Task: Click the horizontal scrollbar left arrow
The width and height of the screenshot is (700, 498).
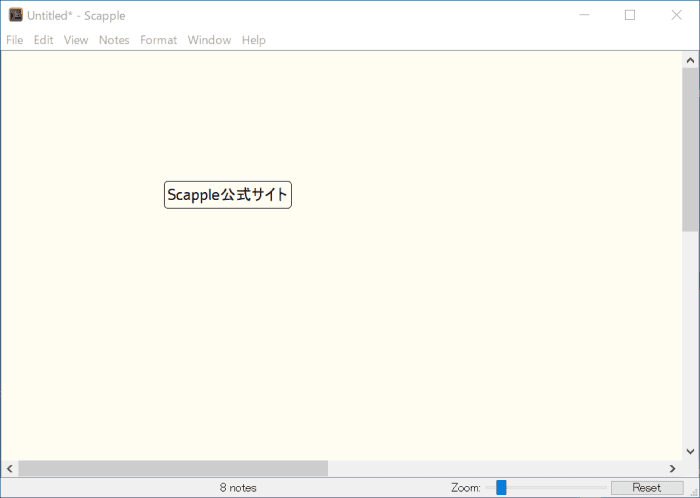Action: 10,468
